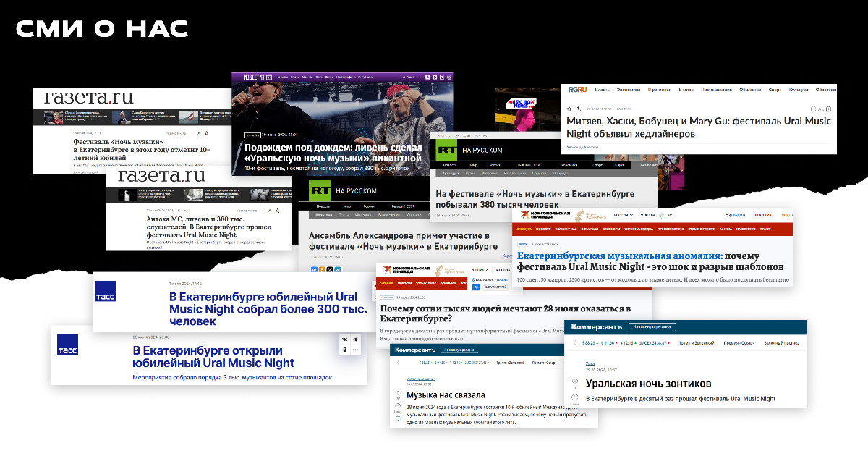This screenshot has width=868, height=456.
Task: Increase font size with the RG.RU plus icon
Action: [x=830, y=109]
